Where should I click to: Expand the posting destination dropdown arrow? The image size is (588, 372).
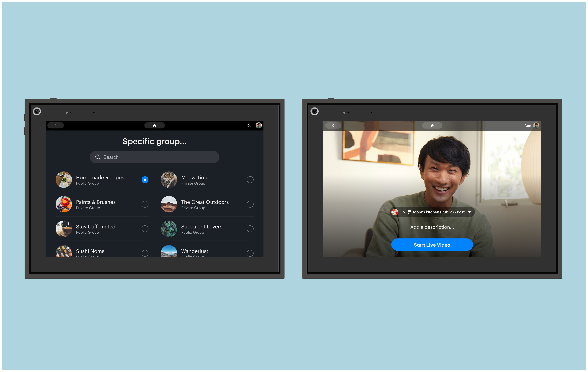pos(469,212)
